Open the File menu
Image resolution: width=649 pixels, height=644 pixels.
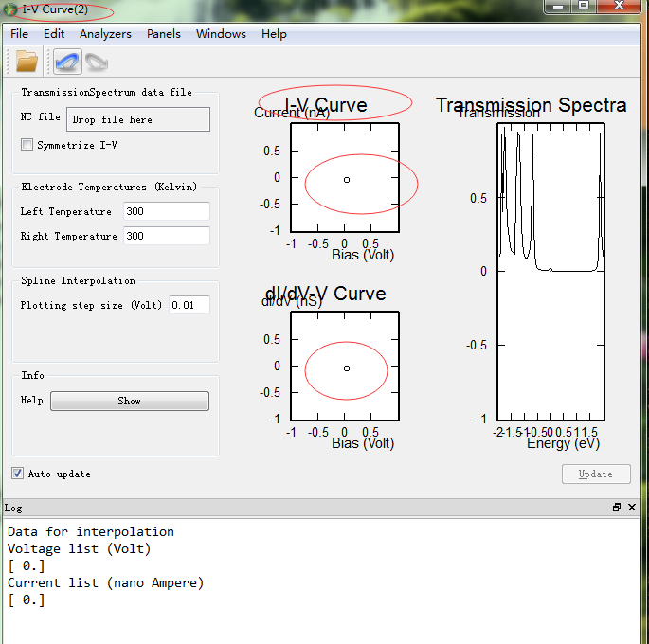tap(19, 34)
